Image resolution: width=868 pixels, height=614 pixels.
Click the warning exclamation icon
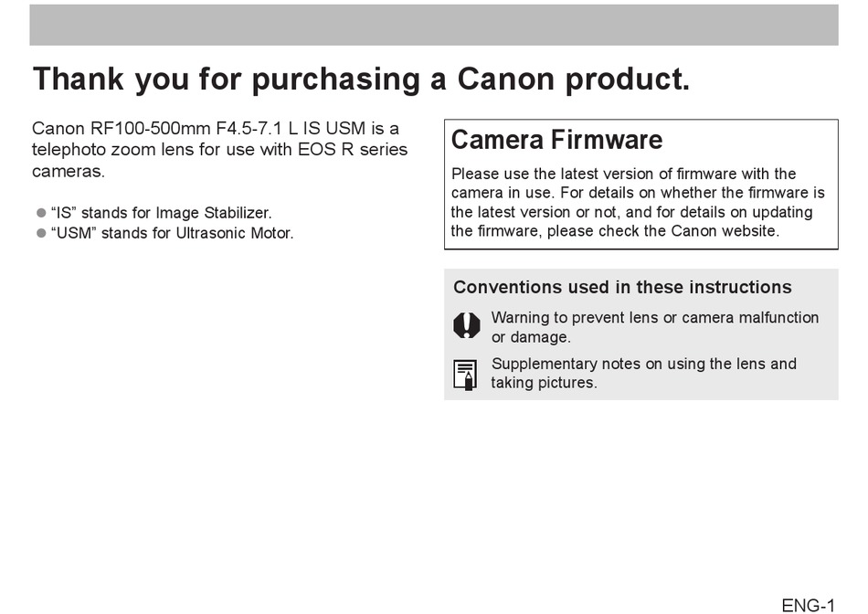coord(466,326)
